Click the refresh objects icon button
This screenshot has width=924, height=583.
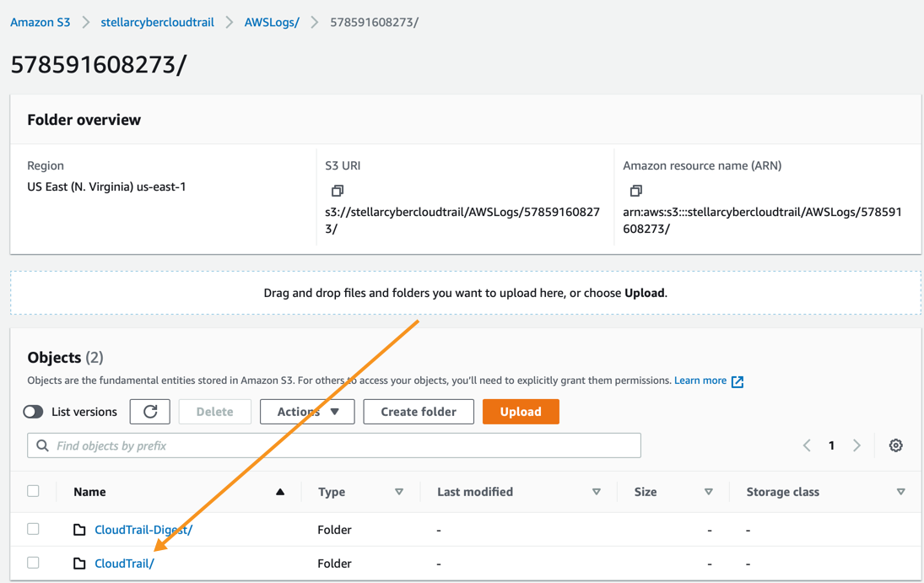pos(150,412)
